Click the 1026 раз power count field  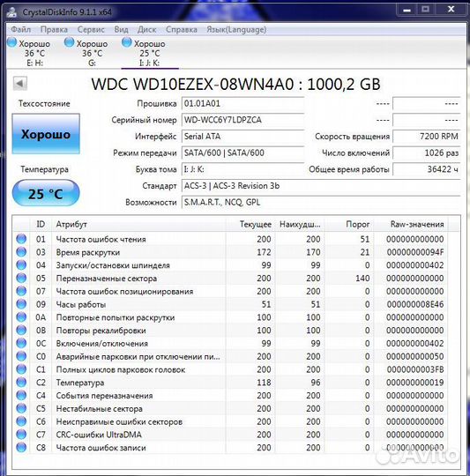[x=426, y=152]
